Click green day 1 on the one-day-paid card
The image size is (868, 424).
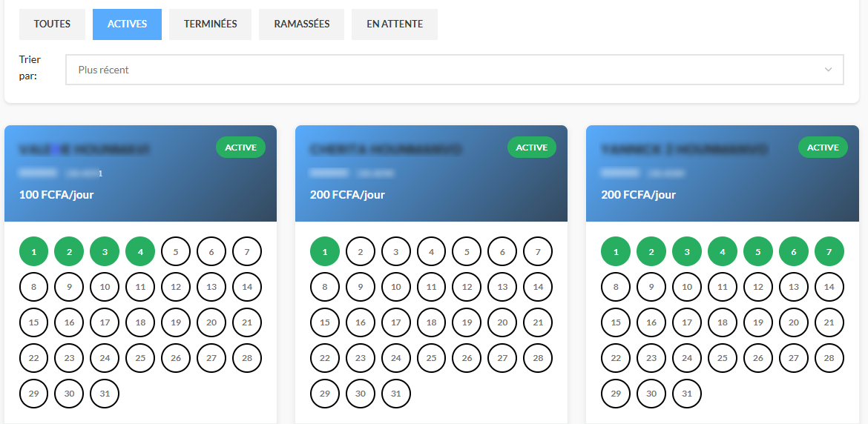point(325,252)
